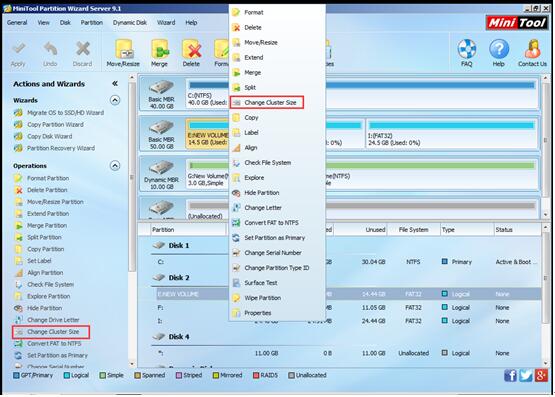The width and height of the screenshot is (555, 397).
Task: Choose Split in the context menu
Action: tap(278, 87)
